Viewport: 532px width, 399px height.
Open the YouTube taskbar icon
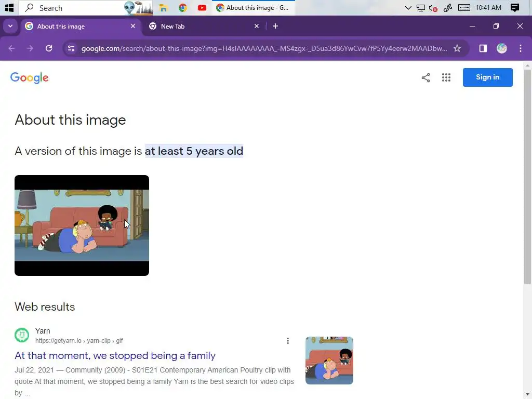[202, 8]
